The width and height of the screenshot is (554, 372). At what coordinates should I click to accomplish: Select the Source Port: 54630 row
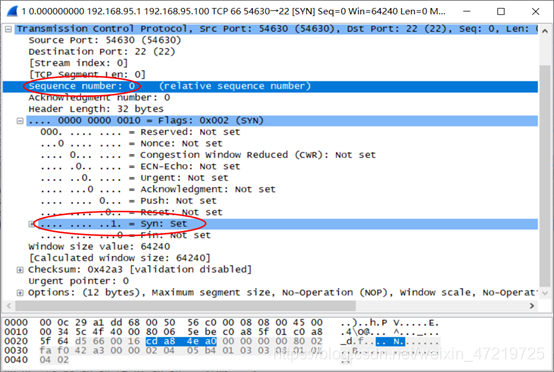click(105, 40)
